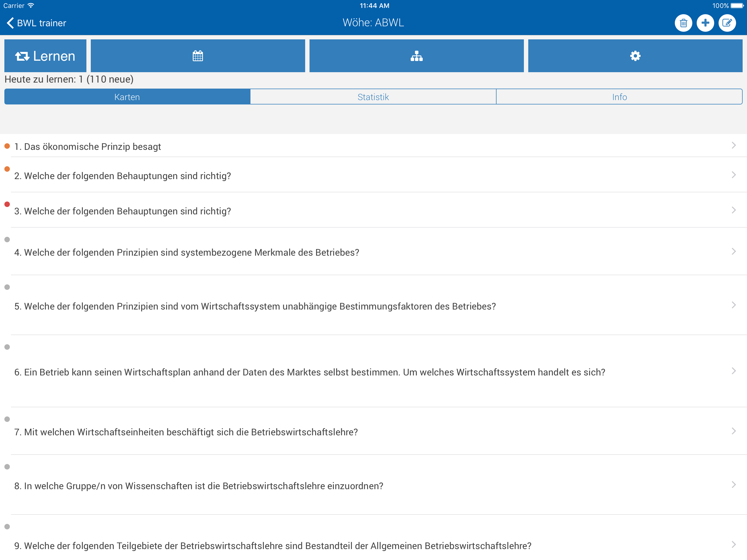Viewport: 747px width, 560px height.
Task: Tap gray status dot of card 8
Action: (7, 467)
